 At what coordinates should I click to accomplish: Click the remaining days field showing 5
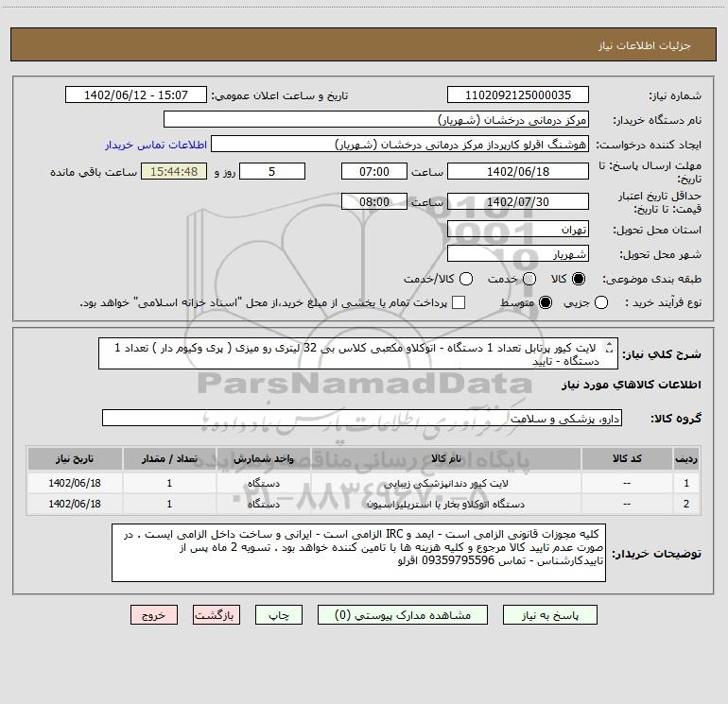(272, 171)
